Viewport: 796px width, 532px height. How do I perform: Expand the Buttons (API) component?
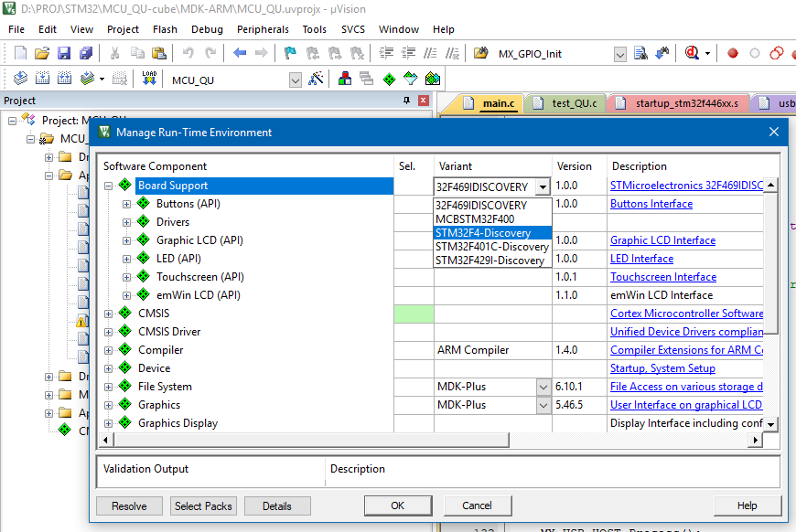click(126, 205)
